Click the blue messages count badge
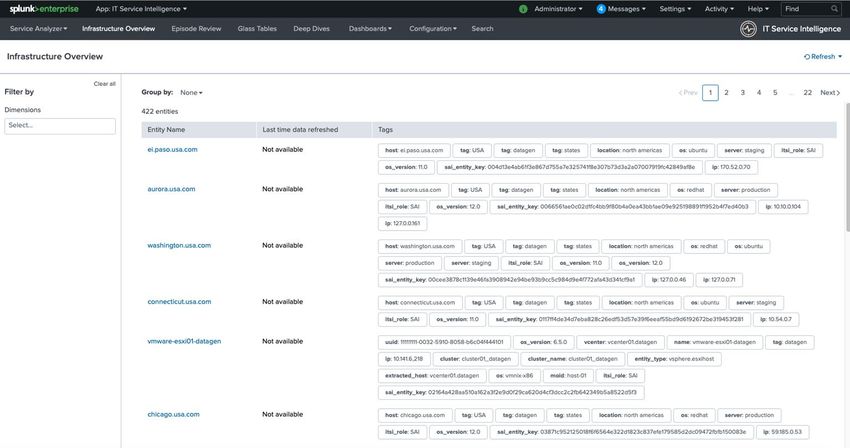 601,9
